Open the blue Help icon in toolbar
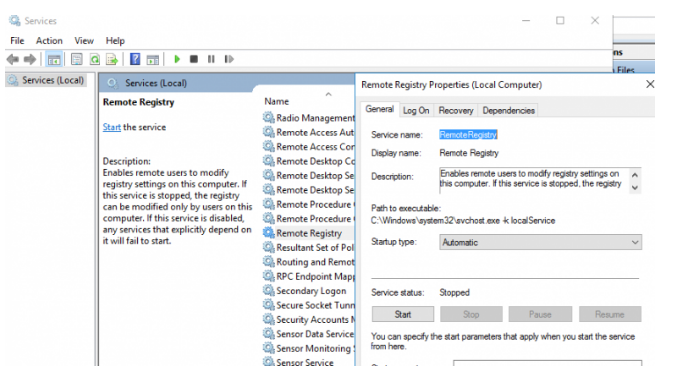The width and height of the screenshot is (679, 382). (135, 59)
